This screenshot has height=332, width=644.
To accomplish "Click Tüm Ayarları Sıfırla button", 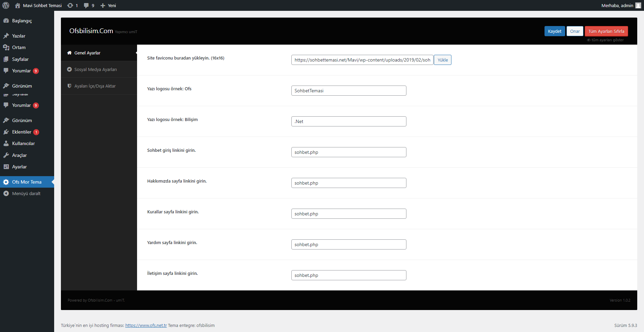I will (606, 31).
